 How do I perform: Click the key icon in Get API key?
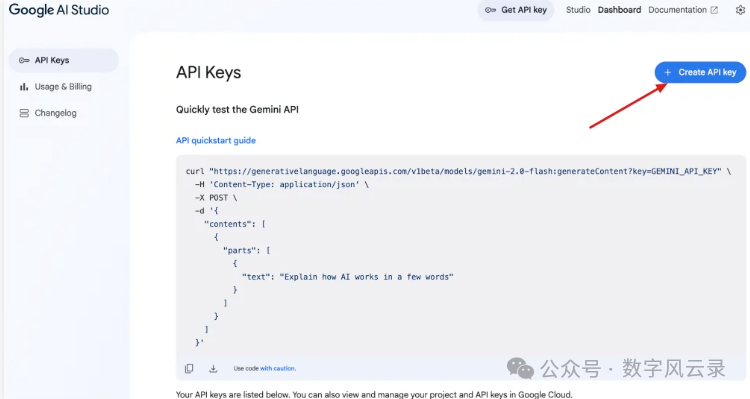click(490, 10)
